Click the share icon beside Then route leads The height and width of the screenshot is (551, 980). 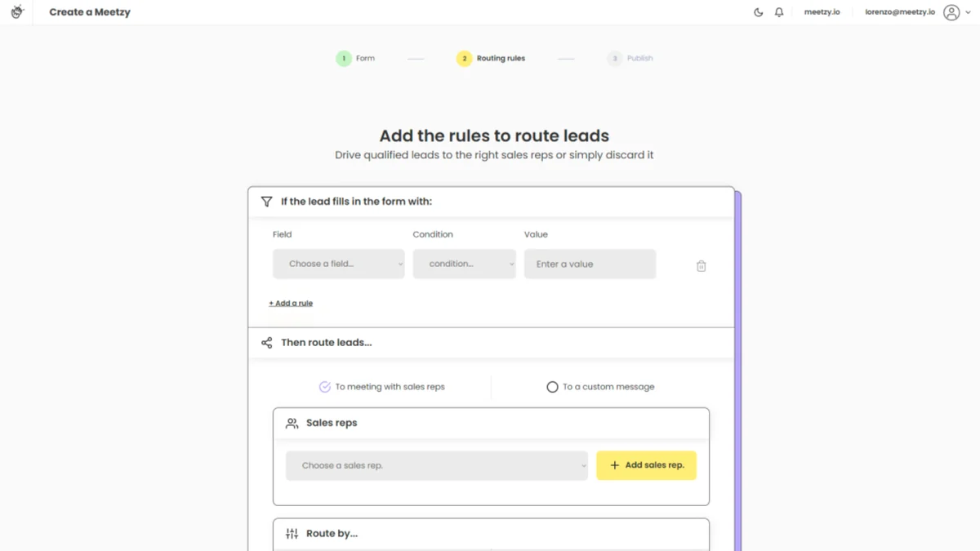click(x=266, y=343)
